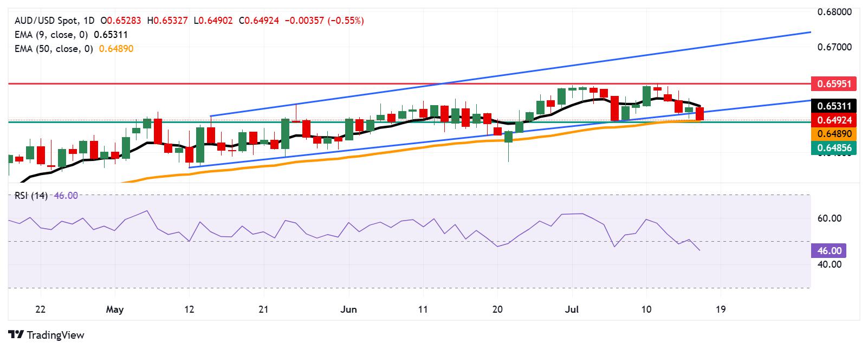The height and width of the screenshot is (349, 868).
Task: Click the red 0.64924 current price label
Action: (x=834, y=120)
